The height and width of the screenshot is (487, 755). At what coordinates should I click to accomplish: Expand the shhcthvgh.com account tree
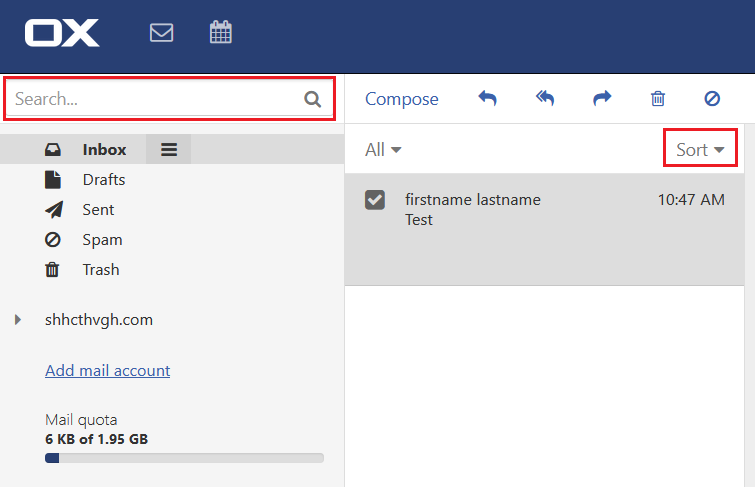click(18, 320)
